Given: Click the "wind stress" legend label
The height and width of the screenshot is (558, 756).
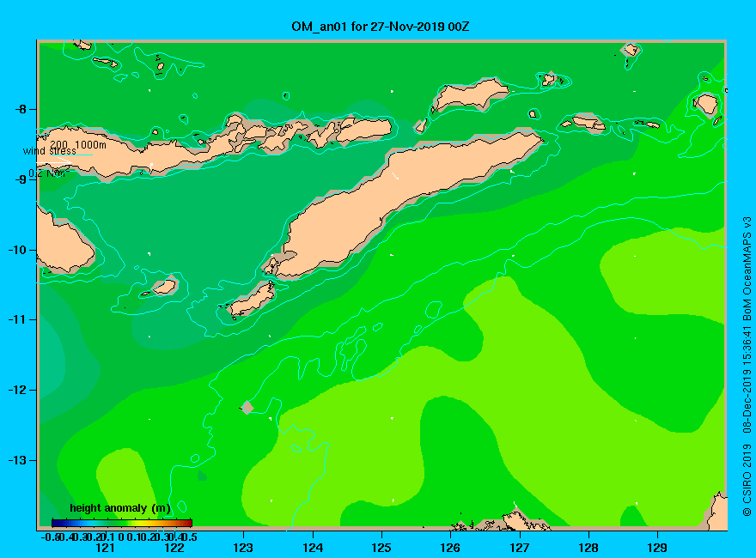Looking at the screenshot, I should click(50, 151).
